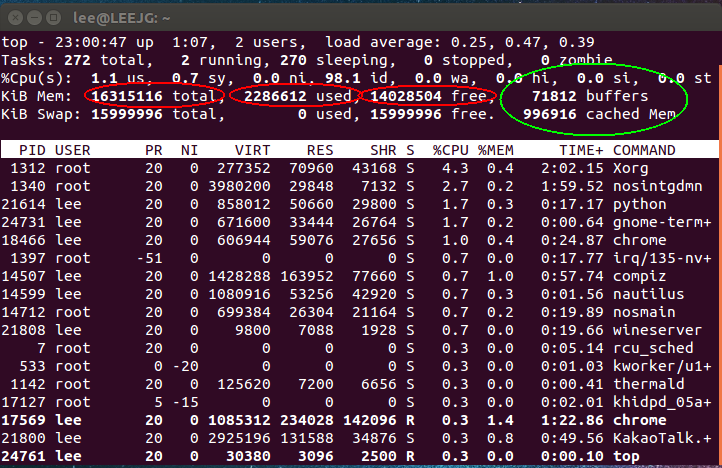
Task: Select the nosmain process name
Action: pos(644,312)
